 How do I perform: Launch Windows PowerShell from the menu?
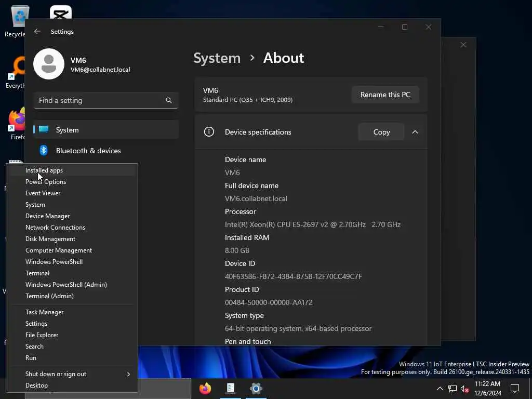click(x=72, y=262)
